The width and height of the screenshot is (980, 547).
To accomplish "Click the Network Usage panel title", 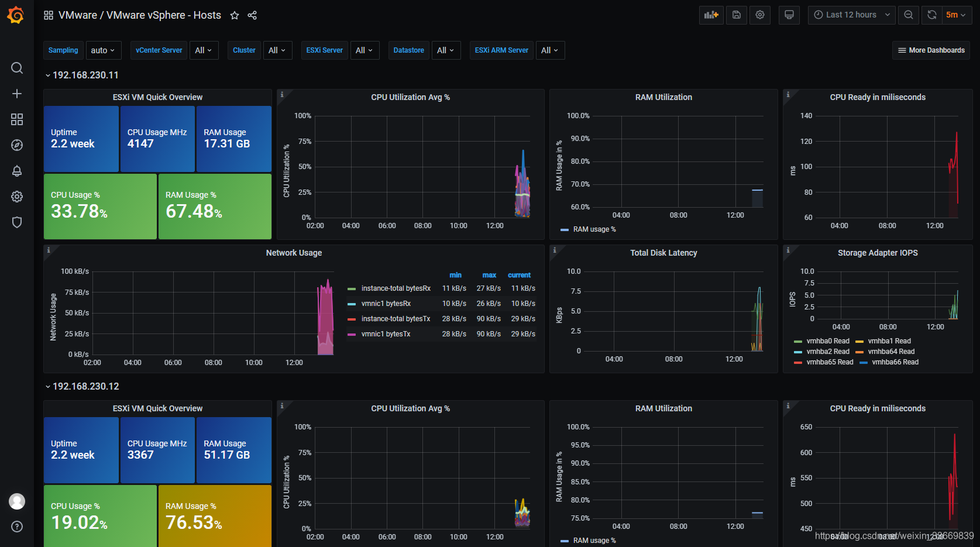I will (294, 253).
